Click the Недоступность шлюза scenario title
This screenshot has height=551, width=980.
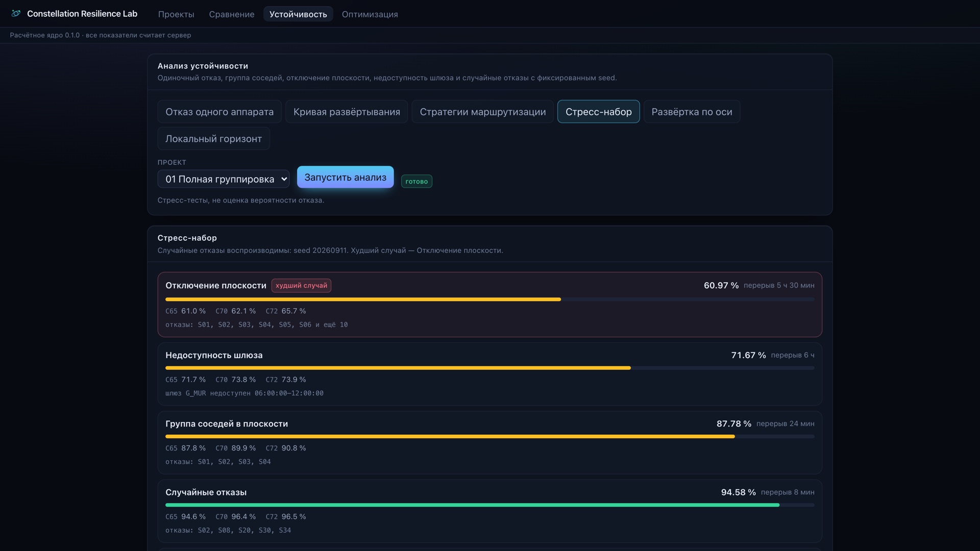[214, 355]
